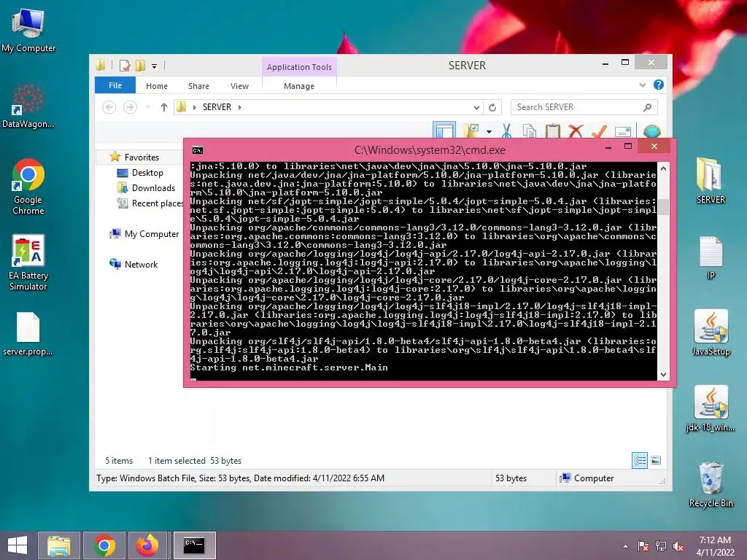Image resolution: width=747 pixels, height=560 pixels.
Task: Click the SERVER window folder icon in the title bar
Action: (101, 65)
